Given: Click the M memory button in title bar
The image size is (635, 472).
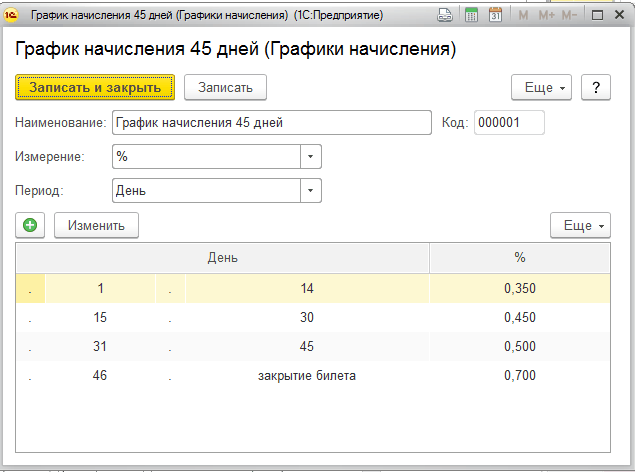Looking at the screenshot, I should [523, 15].
